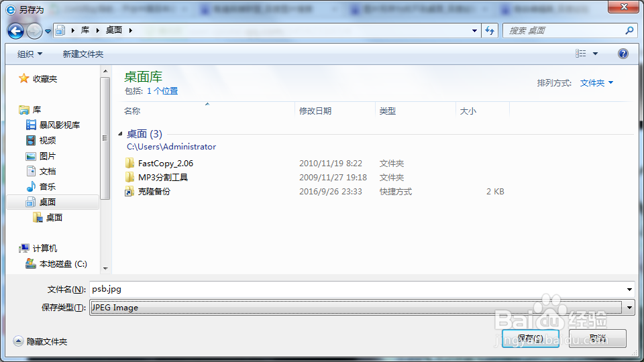Screen dimensions: 644x362
Task: Click the 取消 button
Action: coord(598,339)
